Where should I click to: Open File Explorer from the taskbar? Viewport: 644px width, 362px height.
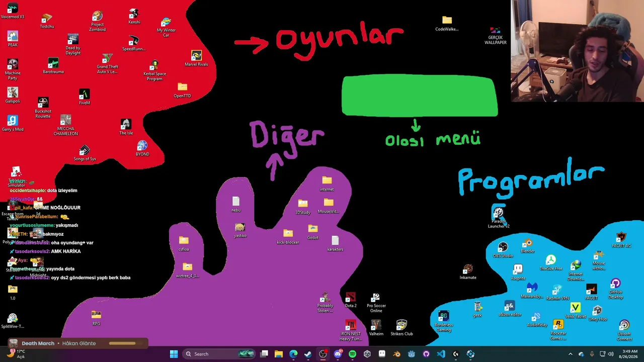point(279,354)
